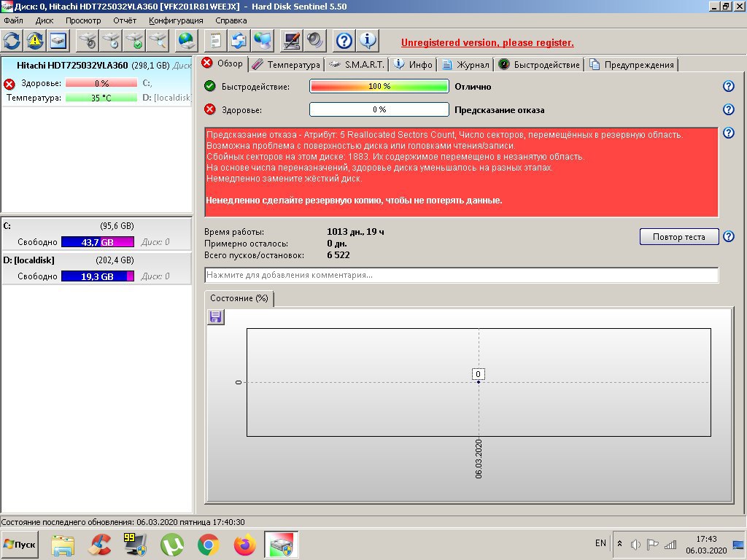This screenshot has width=747, height=560.
Task: Open help with the question mark toolbar icon
Action: point(344,41)
